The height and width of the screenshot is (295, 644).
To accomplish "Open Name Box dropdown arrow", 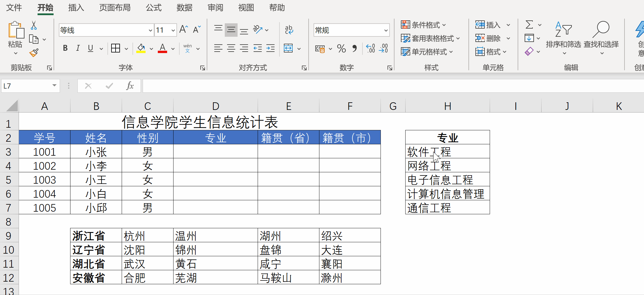I will [x=54, y=86].
